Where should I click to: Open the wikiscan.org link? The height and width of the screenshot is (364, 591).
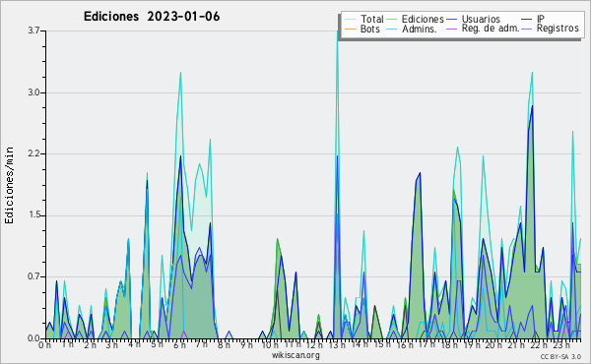pos(295,355)
